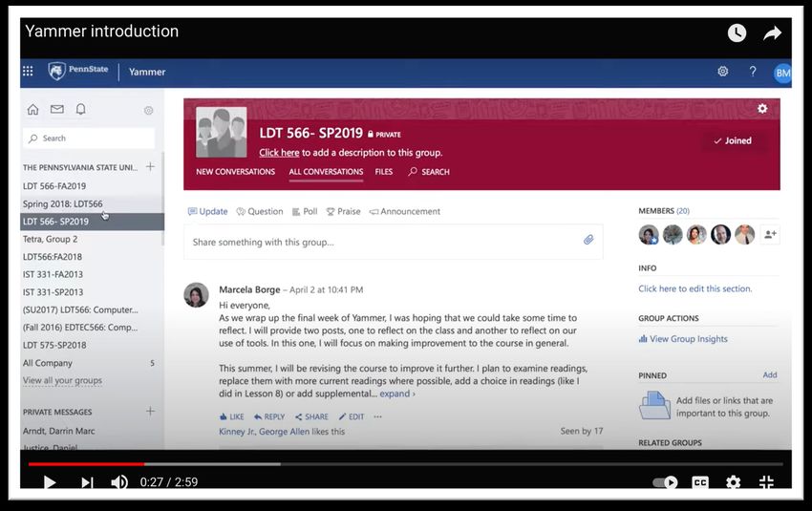This screenshot has width=812, height=511.
Task: Select Praise post type
Action: [x=343, y=211]
